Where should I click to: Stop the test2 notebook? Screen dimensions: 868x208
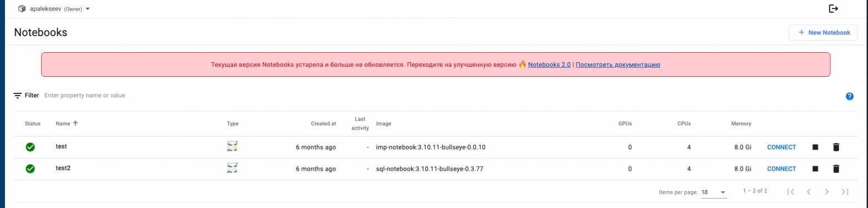815,169
